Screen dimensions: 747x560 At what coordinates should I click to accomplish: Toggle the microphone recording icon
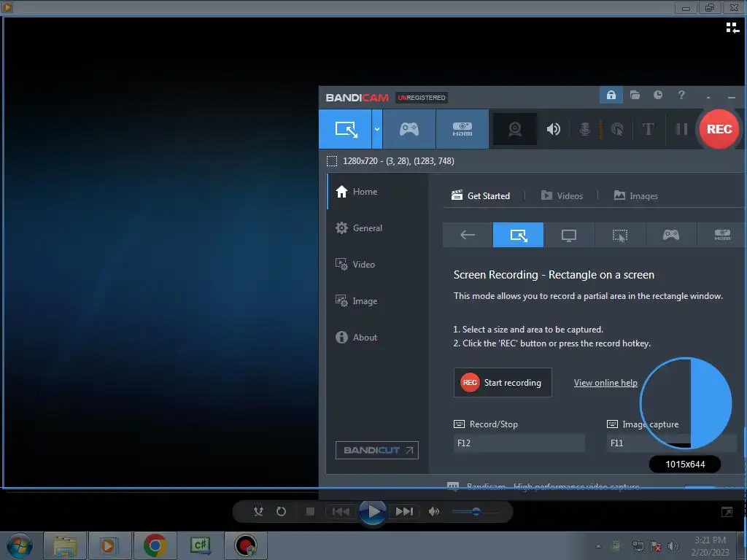click(584, 129)
